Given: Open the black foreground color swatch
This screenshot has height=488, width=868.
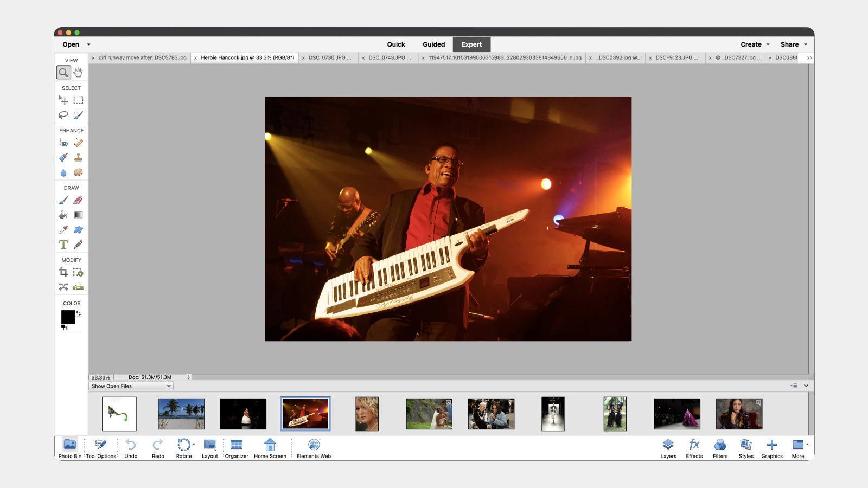Looking at the screenshot, I should (x=67, y=317).
